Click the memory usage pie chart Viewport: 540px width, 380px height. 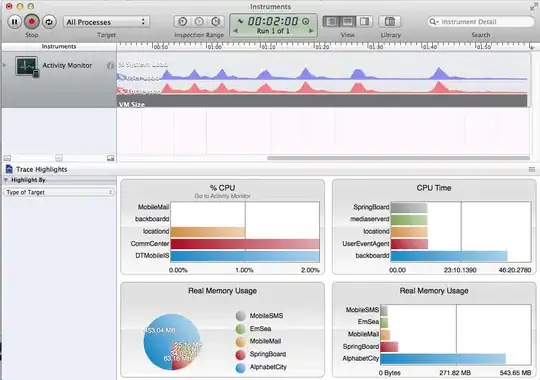(172, 342)
